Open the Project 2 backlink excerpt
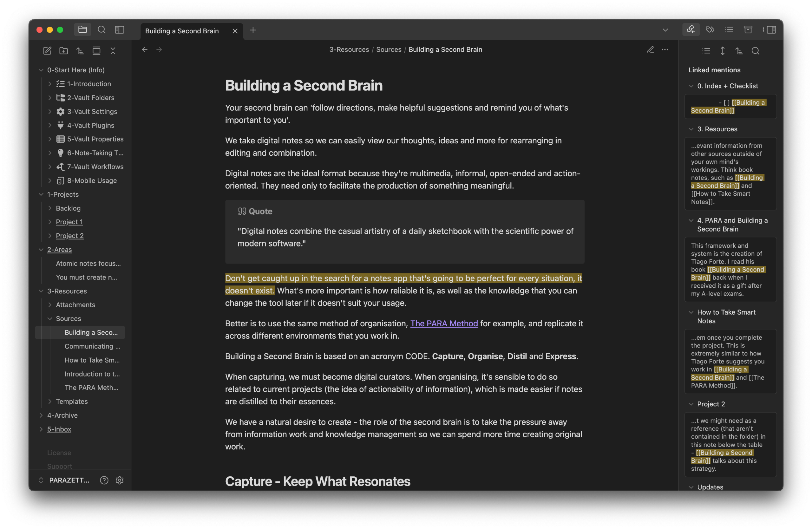The width and height of the screenshot is (812, 529). [730, 444]
